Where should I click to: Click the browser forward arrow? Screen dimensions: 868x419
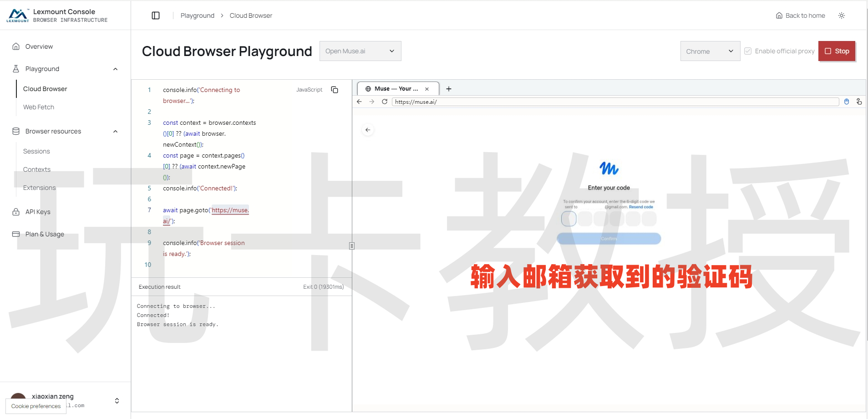tap(372, 102)
